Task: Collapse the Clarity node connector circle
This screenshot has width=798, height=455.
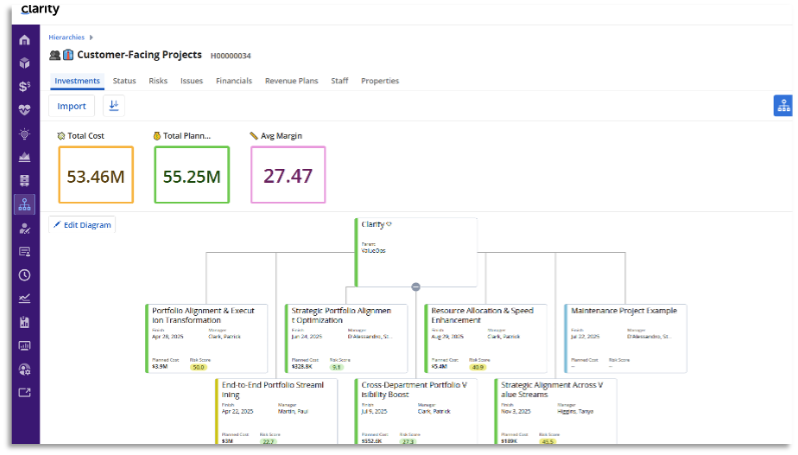Action: coord(416,287)
